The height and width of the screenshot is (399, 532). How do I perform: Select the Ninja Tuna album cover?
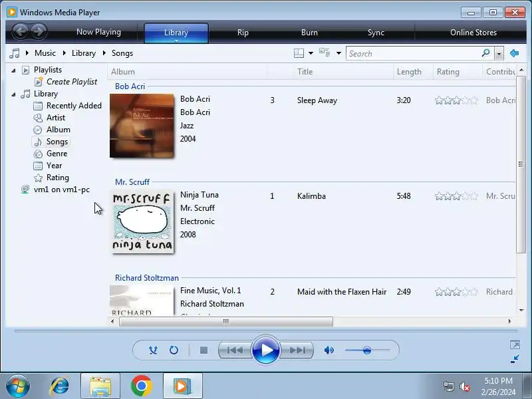click(x=142, y=221)
